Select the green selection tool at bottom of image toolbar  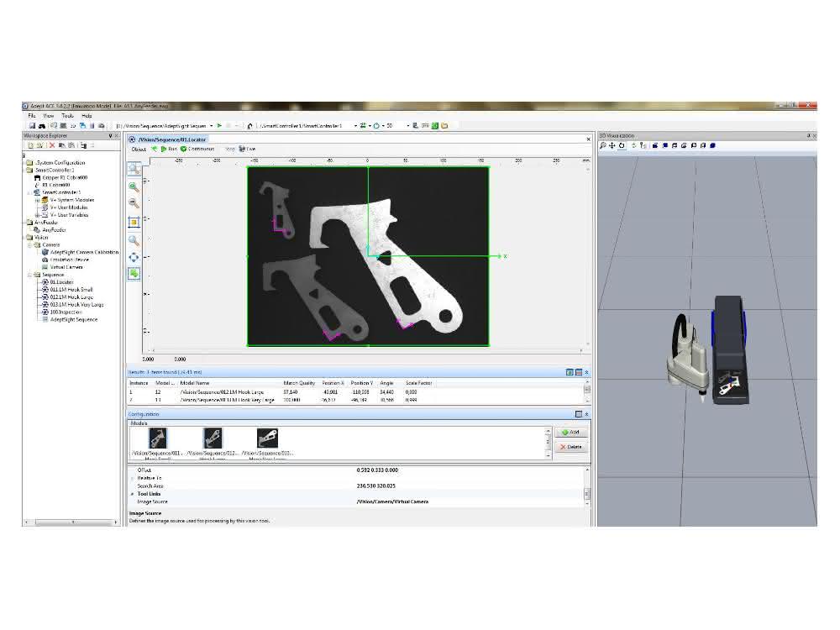coord(134,274)
